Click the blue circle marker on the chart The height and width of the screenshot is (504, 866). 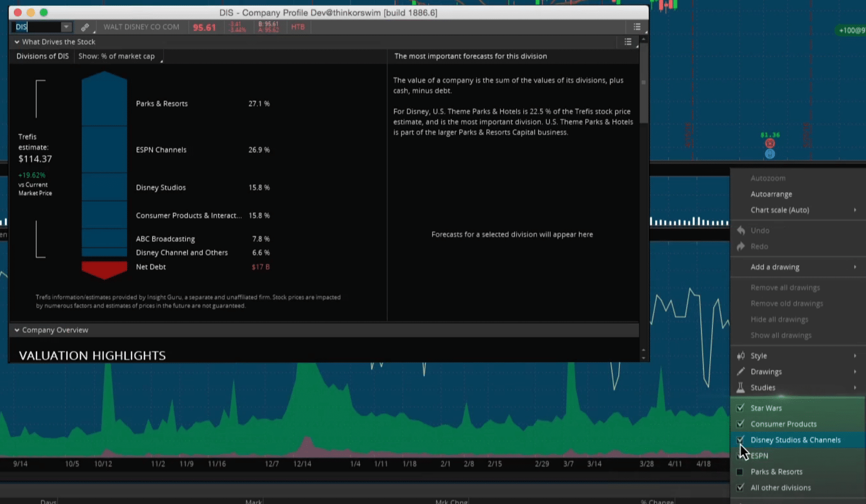[770, 154]
